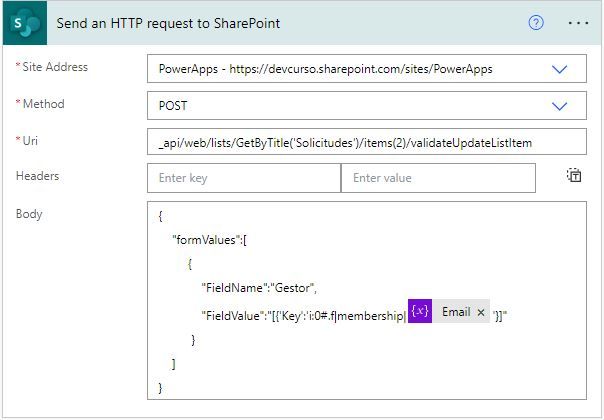The image size is (604, 420).
Task: Remove the Email dynamic token
Action: [481, 312]
